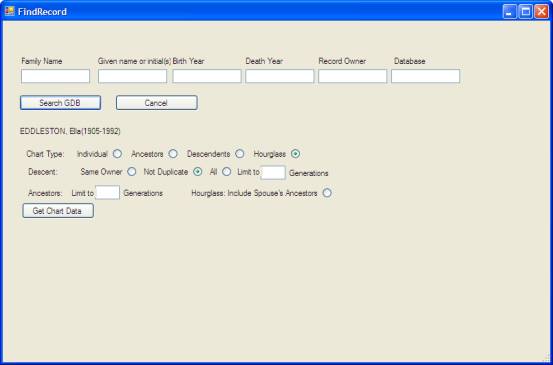553x365 pixels.
Task: Focus the Death Year input field
Action: [x=280, y=76]
